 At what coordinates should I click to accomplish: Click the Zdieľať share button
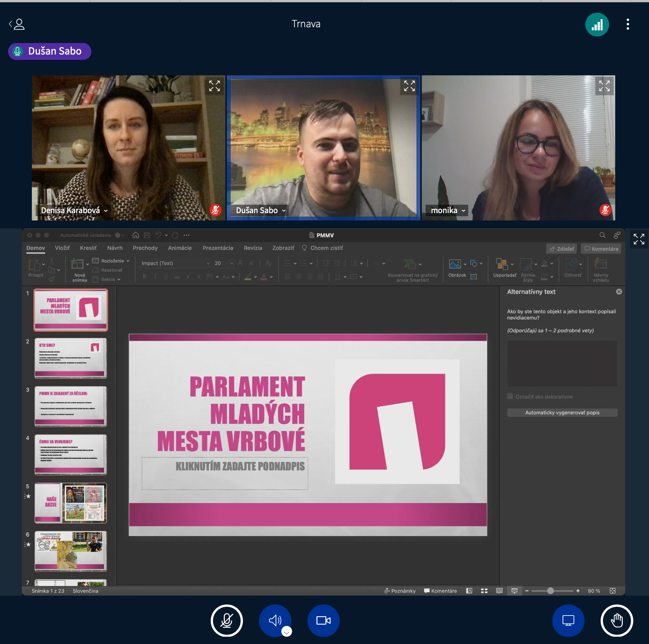point(562,249)
